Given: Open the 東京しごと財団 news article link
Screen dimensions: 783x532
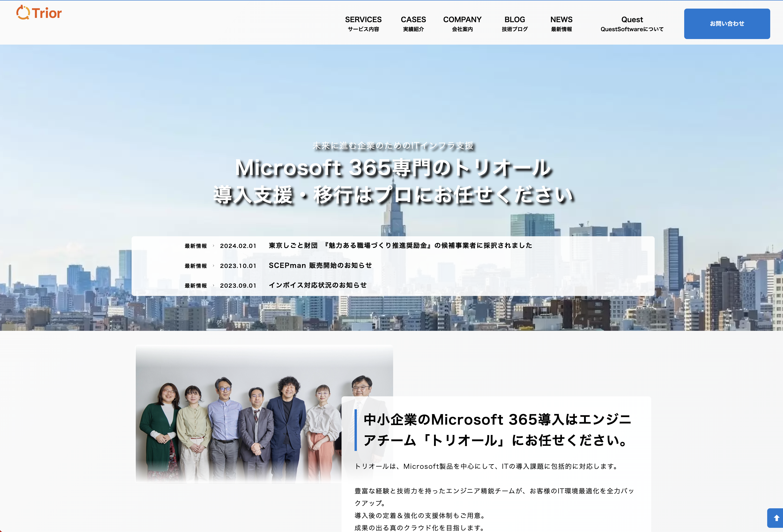Looking at the screenshot, I should tap(400, 246).
